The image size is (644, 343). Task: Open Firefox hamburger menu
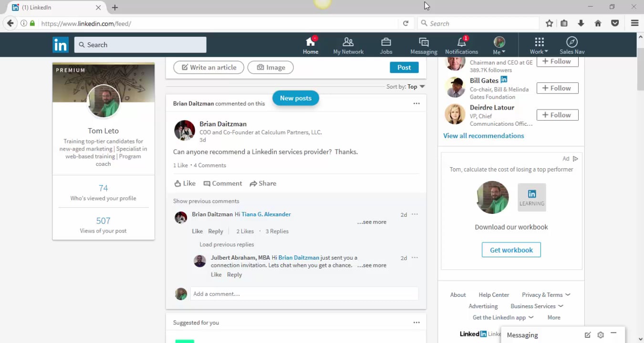coord(634,23)
